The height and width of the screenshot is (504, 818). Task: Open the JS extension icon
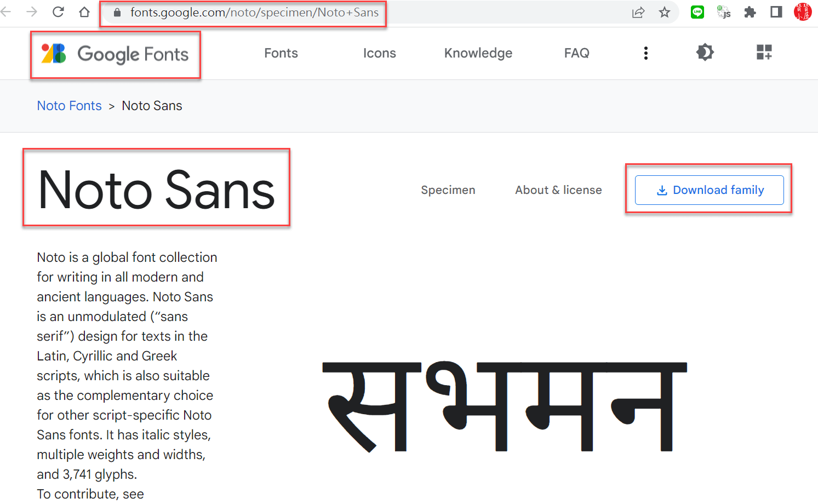pyautogui.click(x=724, y=12)
